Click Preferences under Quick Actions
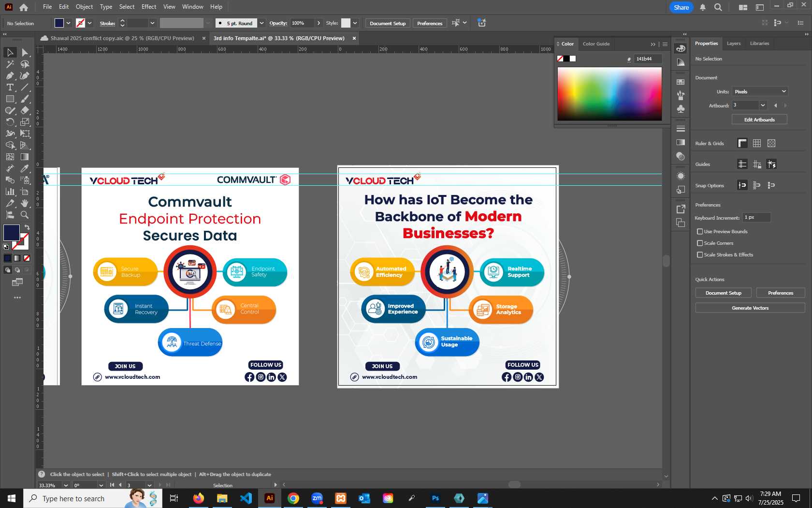The image size is (812, 508). click(x=781, y=293)
